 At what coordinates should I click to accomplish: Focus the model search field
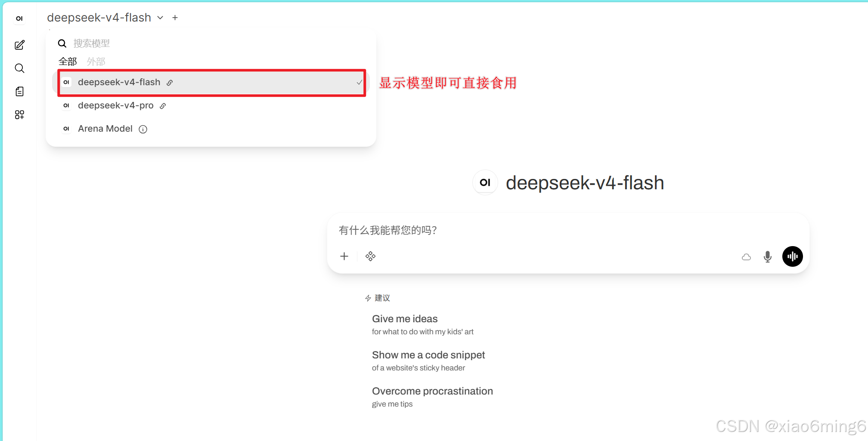(x=215, y=43)
